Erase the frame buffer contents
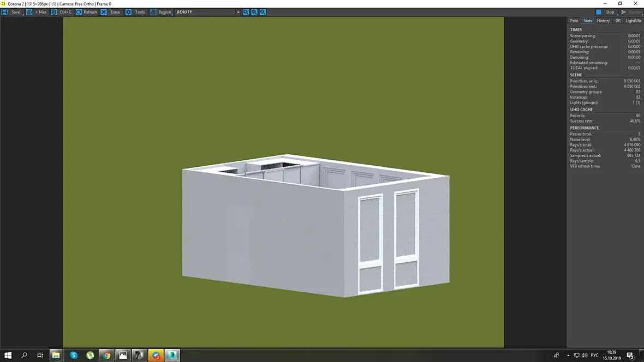This screenshot has width=644, height=362. [110, 13]
